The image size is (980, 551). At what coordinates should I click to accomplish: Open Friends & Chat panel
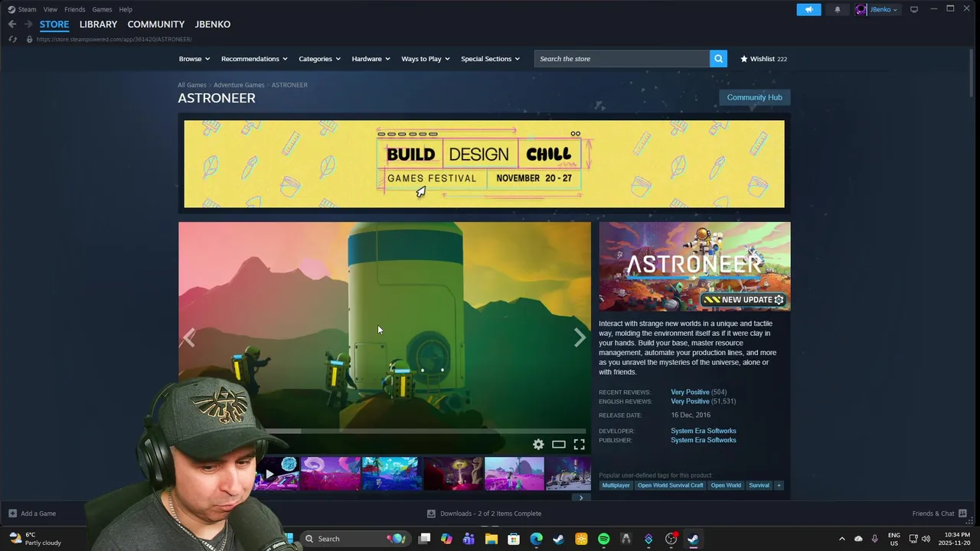pyautogui.click(x=939, y=514)
